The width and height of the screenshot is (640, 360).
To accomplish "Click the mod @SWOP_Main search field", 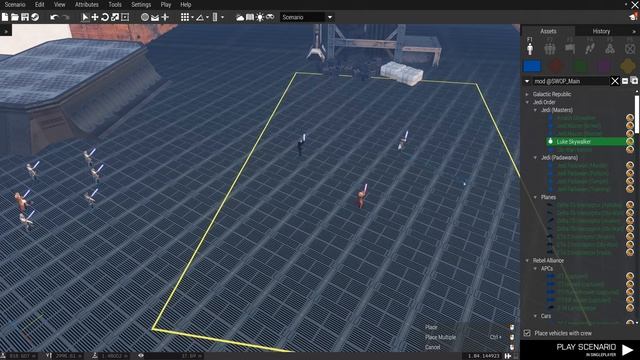I will pyautogui.click(x=571, y=81).
